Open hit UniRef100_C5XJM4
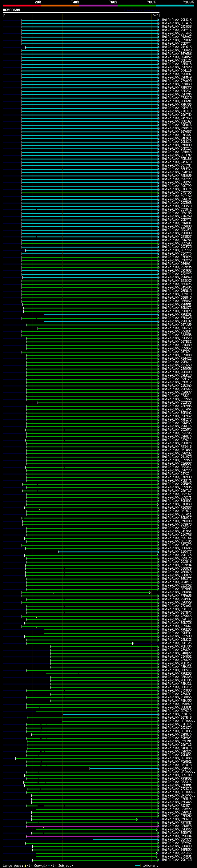The image size is (197, 868). pos(176,836)
